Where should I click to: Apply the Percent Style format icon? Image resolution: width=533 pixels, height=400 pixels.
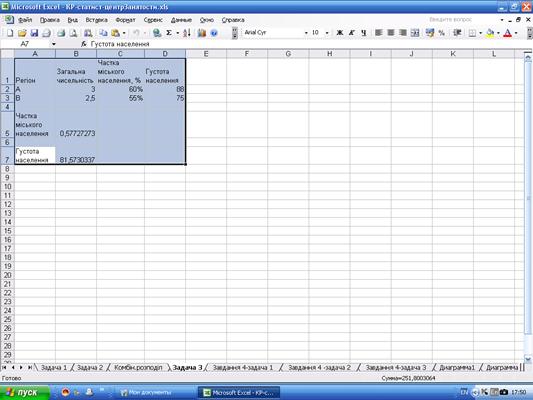pos(442,33)
